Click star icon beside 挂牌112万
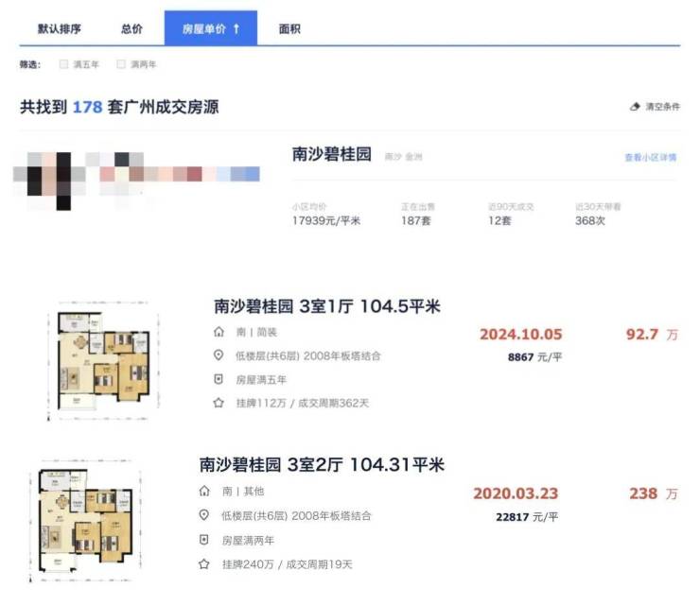This screenshot has width=700, height=606. (x=219, y=403)
